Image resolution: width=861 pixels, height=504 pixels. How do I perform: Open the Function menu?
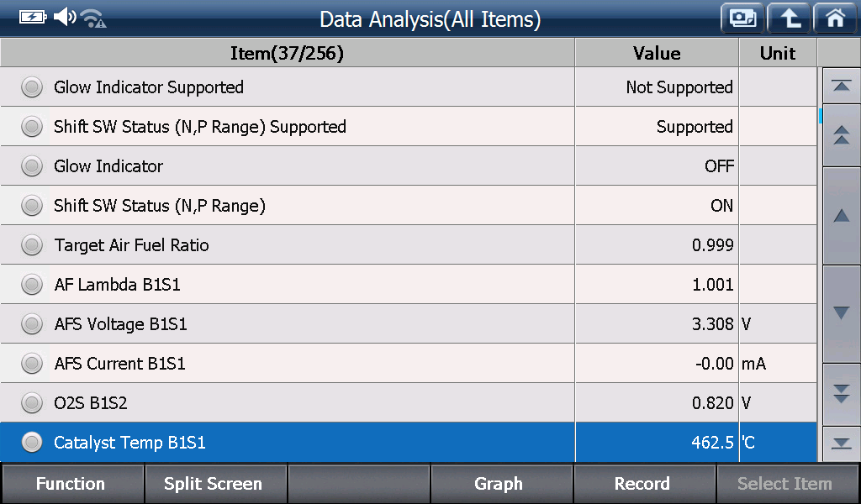pyautogui.click(x=72, y=484)
